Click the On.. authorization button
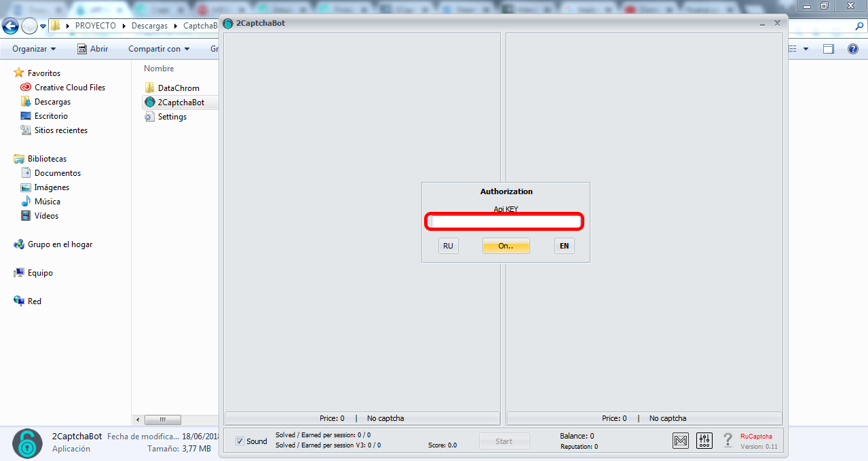Viewport: 868px width, 461px height. (x=506, y=246)
